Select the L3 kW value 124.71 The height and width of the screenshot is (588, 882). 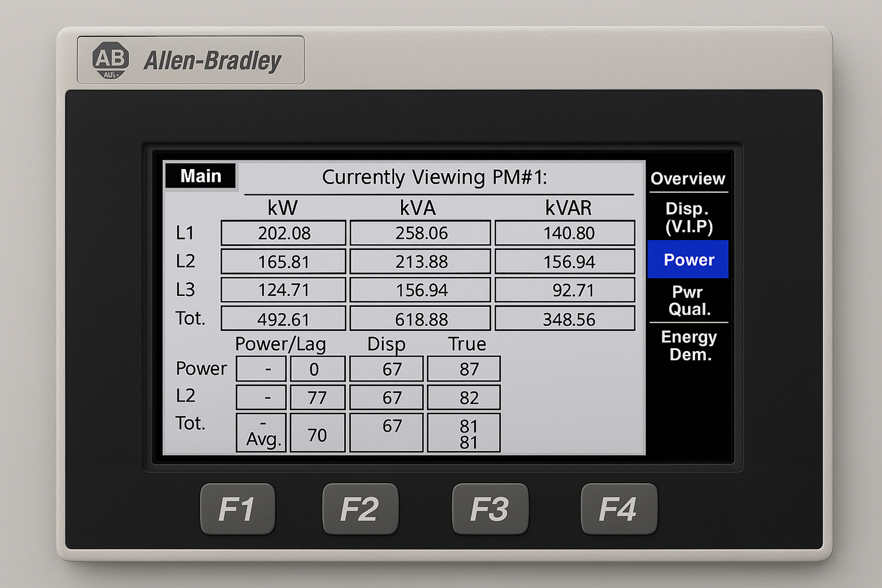(x=283, y=290)
